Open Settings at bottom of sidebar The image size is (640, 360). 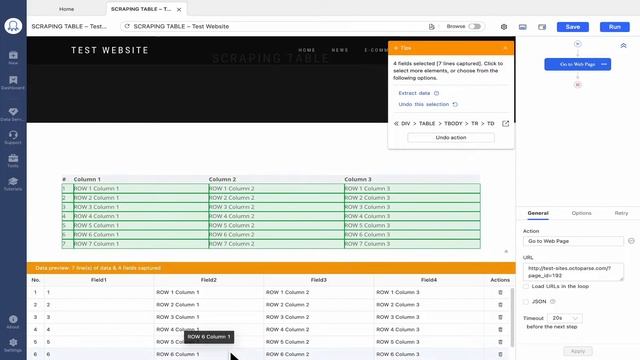[x=13, y=345]
